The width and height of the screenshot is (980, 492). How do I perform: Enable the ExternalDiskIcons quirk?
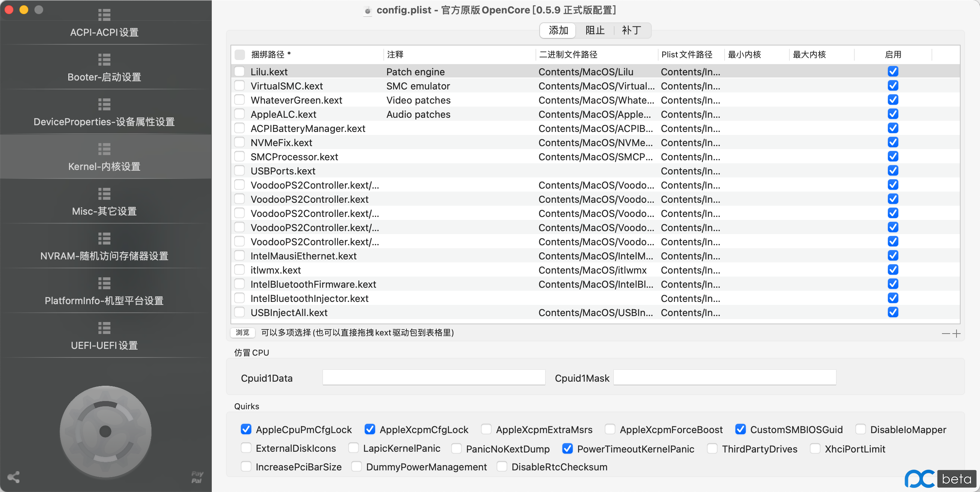point(246,448)
